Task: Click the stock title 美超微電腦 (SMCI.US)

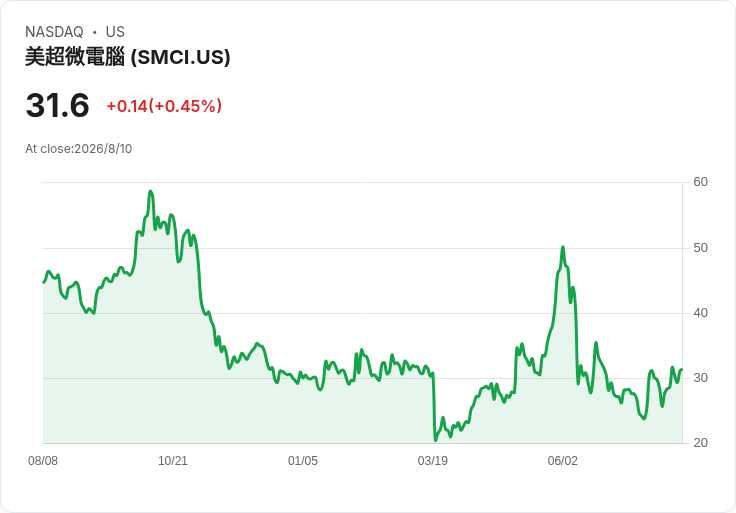Action: point(128,57)
